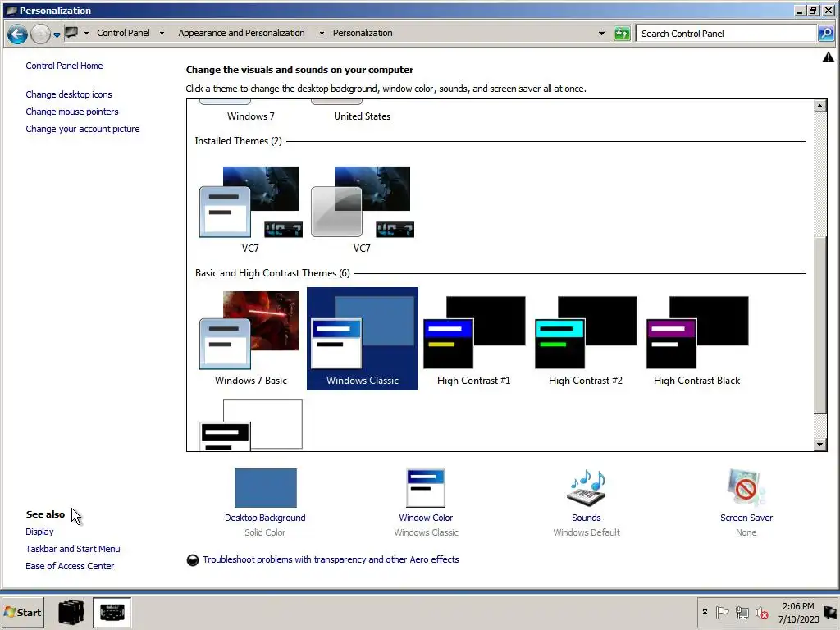Click Show desktop button at taskbar end

pos(831,612)
